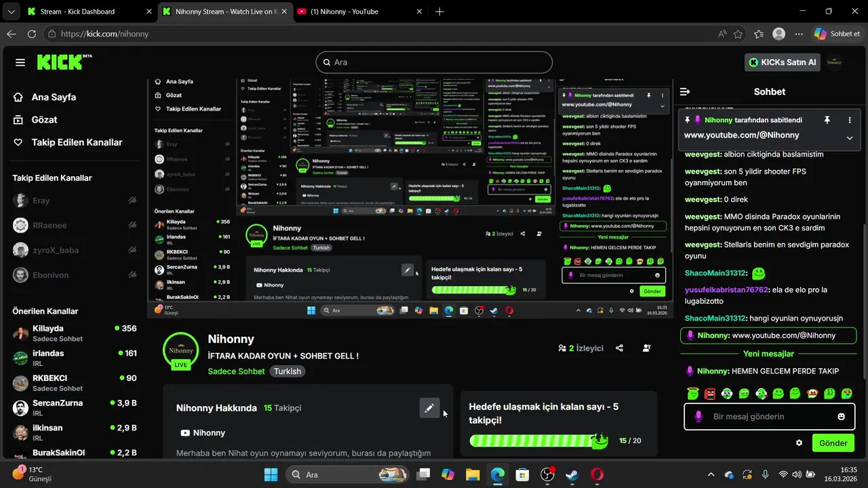Viewport: 868px width, 488px height.
Task: Click the Bir mesaj gönderin chat input
Action: pyautogui.click(x=770, y=417)
